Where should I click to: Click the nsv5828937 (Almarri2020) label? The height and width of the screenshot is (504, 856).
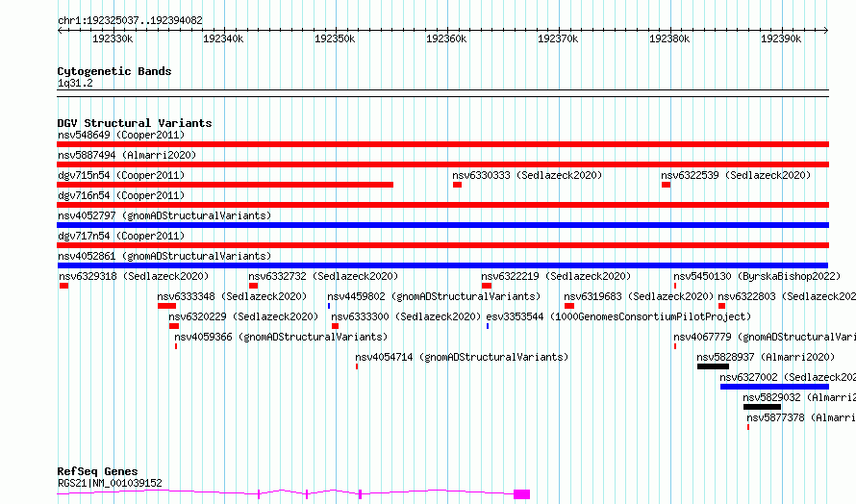(766, 357)
